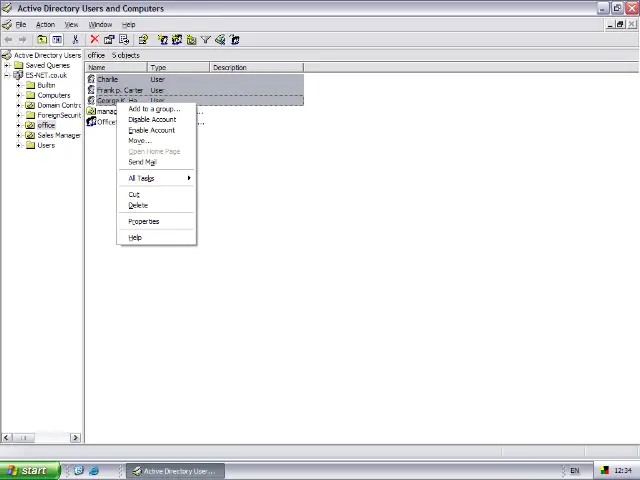Click the EN language indicator in tray

(x=575, y=471)
